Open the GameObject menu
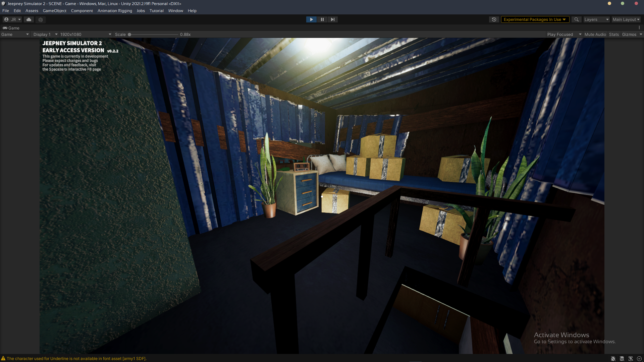The height and width of the screenshot is (362, 644). (x=55, y=11)
